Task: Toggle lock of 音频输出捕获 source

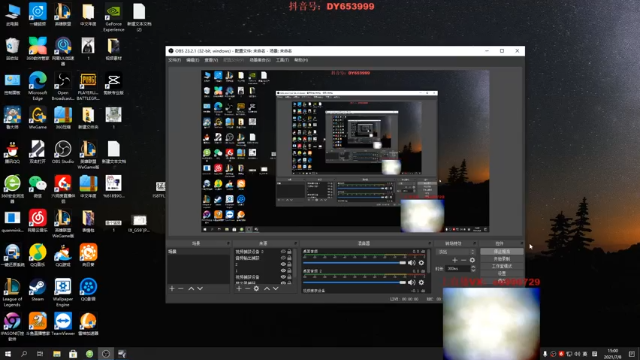Action: (289, 258)
